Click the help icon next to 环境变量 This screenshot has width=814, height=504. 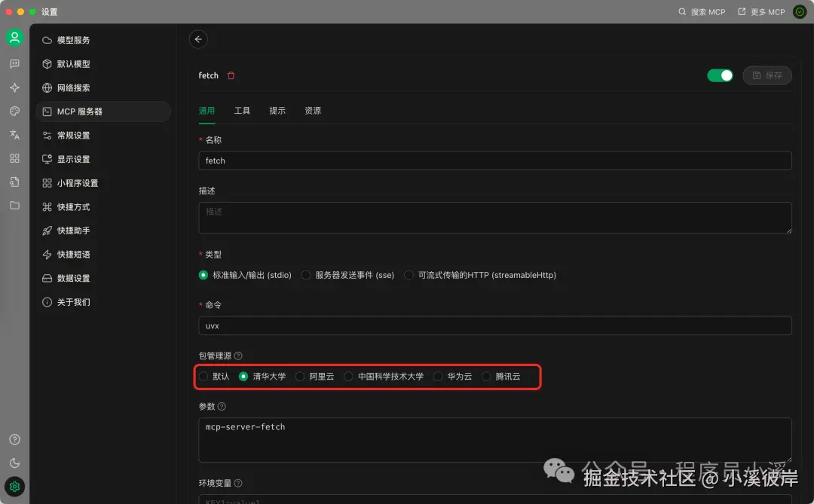pos(238,483)
